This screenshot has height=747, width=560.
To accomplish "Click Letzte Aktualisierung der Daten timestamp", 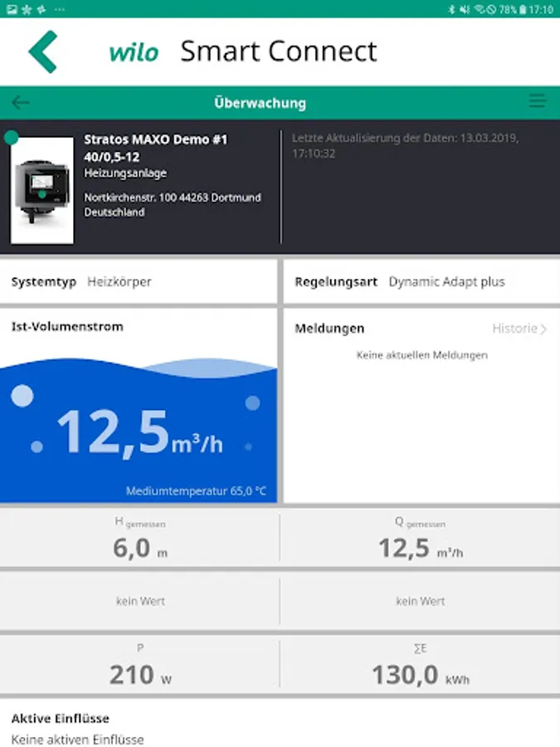I will [x=405, y=145].
